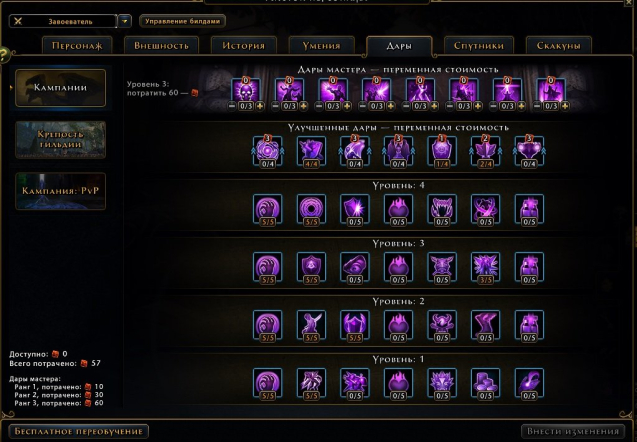The width and height of the screenshot is (637, 442).
Task: Select the last boon icon in Уровень 1
Action: click(x=529, y=383)
